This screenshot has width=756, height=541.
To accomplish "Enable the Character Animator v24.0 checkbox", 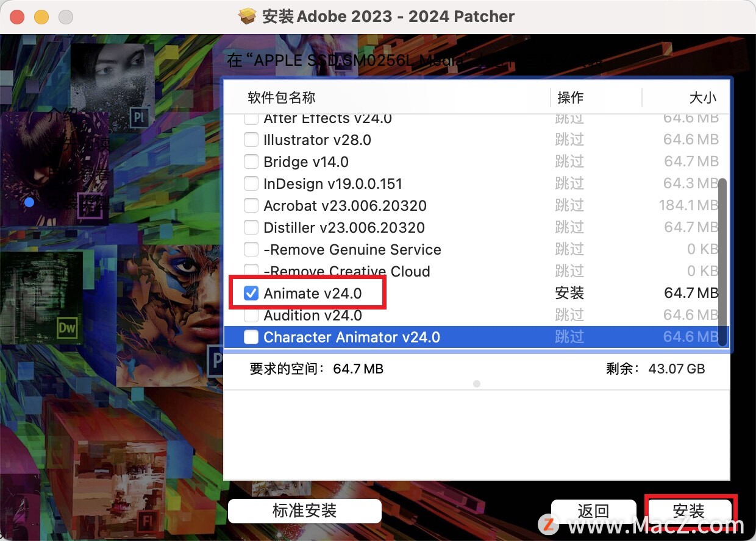I will (251, 338).
